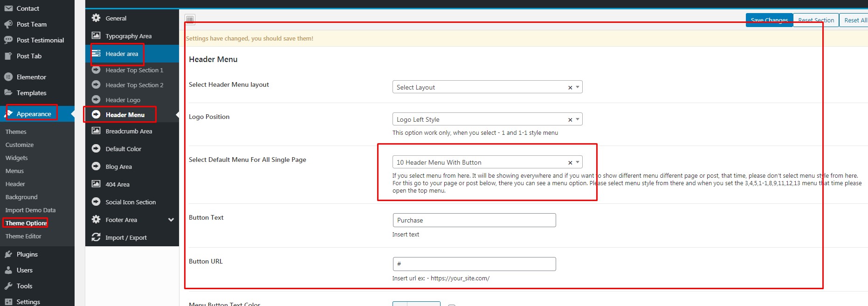This screenshot has height=306, width=868.
Task: Click the 404 Area image icon
Action: tap(96, 184)
